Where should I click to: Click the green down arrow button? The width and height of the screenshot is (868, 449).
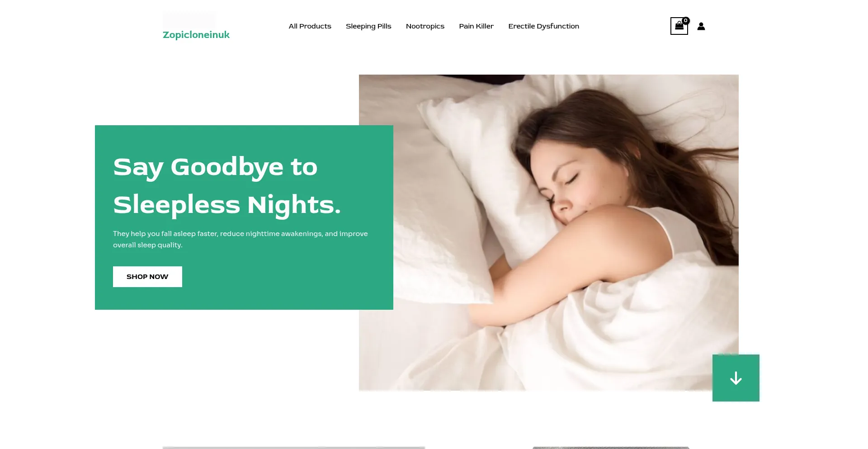(x=736, y=378)
